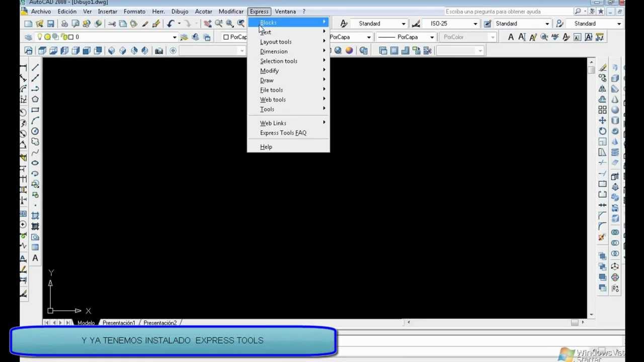Click the Rotate tool in modify toolbar

[603, 131]
